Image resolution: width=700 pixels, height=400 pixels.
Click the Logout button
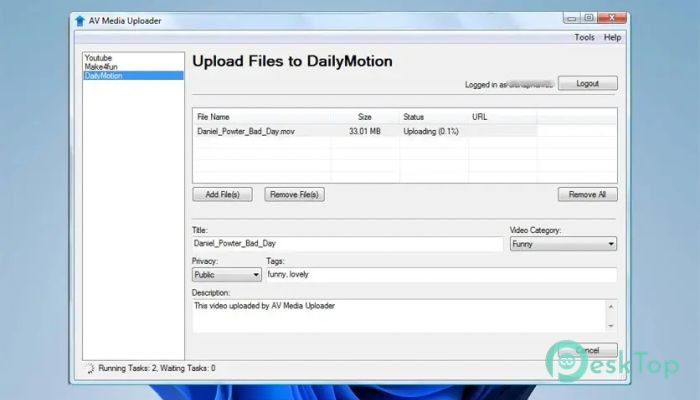point(588,83)
